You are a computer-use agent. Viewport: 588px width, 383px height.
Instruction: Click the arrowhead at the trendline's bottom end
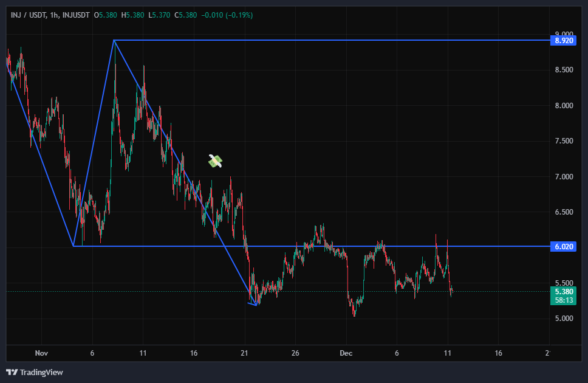[x=255, y=303]
